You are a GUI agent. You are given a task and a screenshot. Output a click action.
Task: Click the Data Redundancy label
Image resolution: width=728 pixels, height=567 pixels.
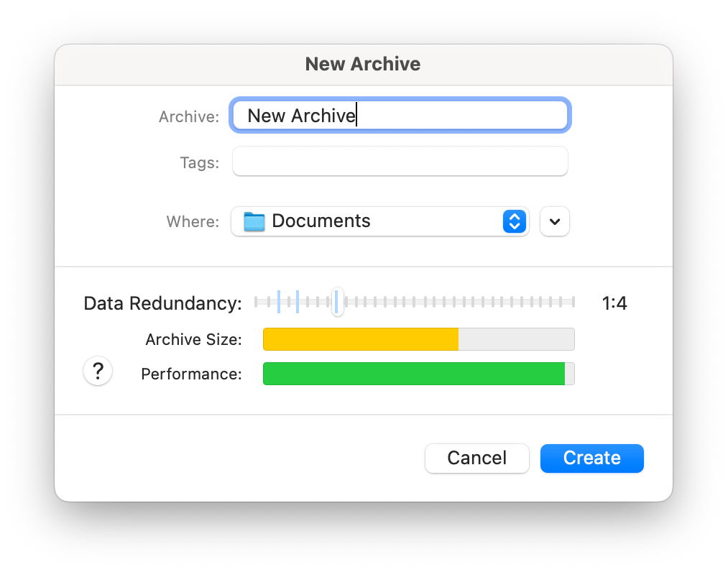163,303
